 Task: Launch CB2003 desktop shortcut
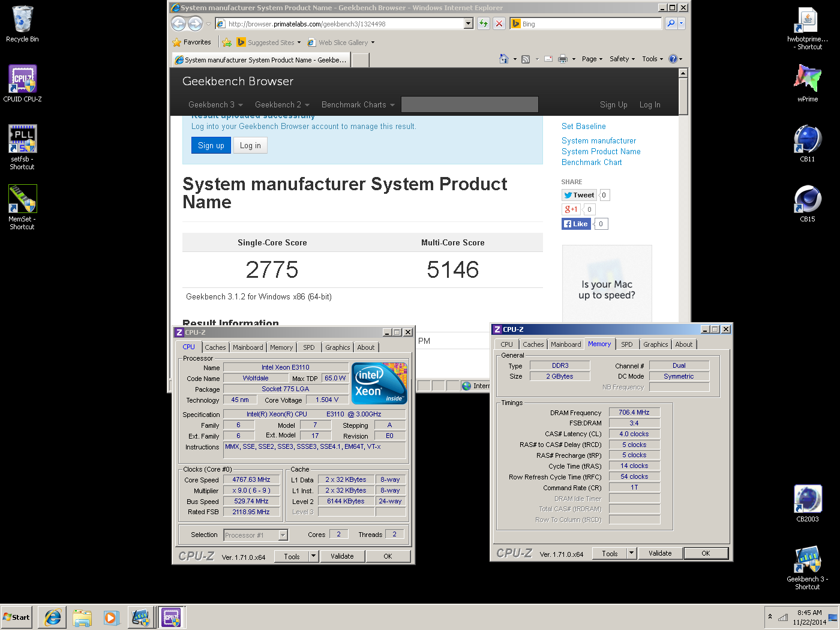coord(808,503)
